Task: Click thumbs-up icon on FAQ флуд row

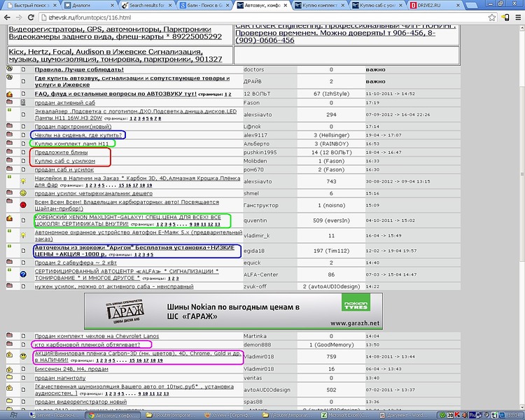Action: 9,94
